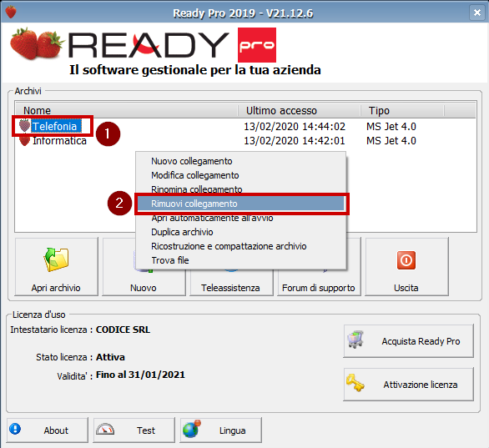Screen dimensions: 489x448
Task: Open the Lingua language button
Action: tap(221, 430)
